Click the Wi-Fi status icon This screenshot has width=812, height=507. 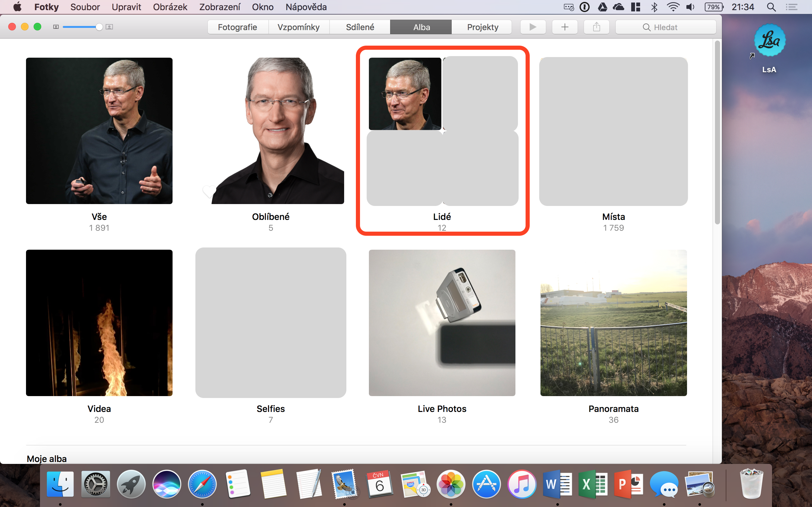point(673,7)
